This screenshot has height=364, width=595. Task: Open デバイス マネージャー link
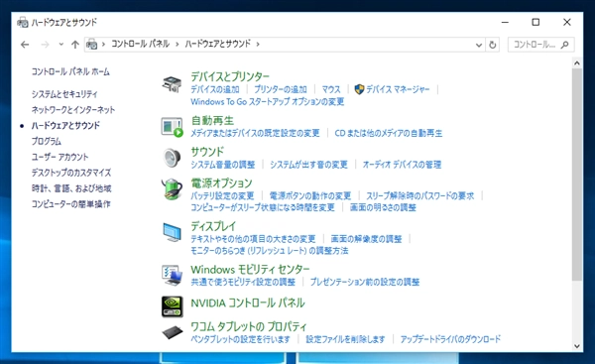click(x=398, y=89)
